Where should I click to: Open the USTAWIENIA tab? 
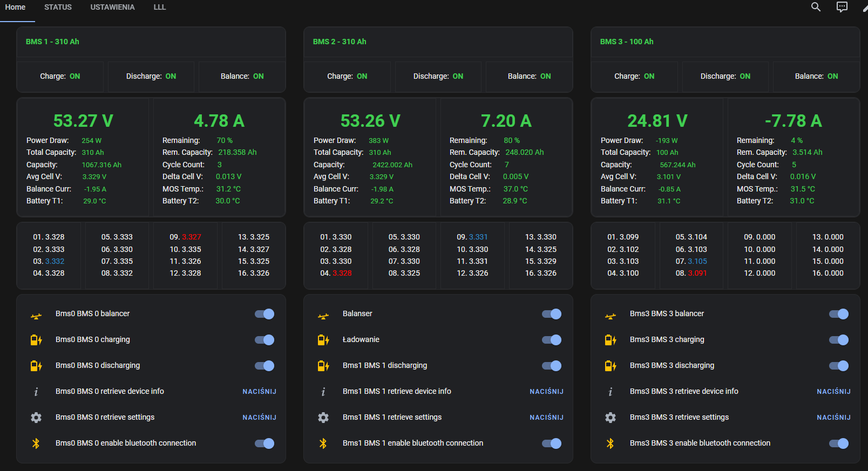click(x=112, y=7)
